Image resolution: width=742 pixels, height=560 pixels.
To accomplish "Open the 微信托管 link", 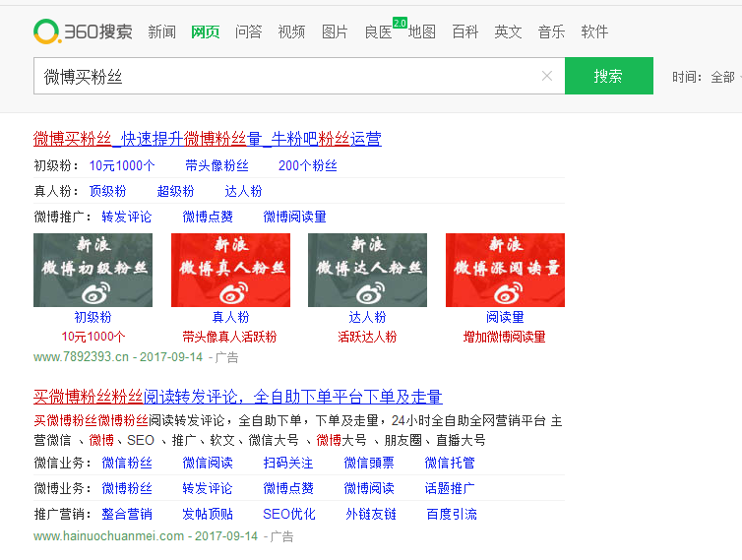I will (450, 463).
